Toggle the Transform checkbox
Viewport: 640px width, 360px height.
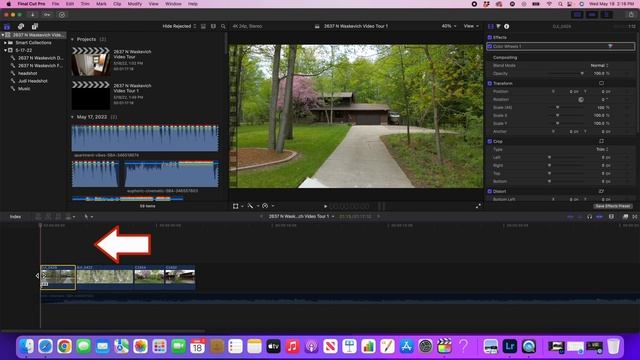pyautogui.click(x=489, y=84)
